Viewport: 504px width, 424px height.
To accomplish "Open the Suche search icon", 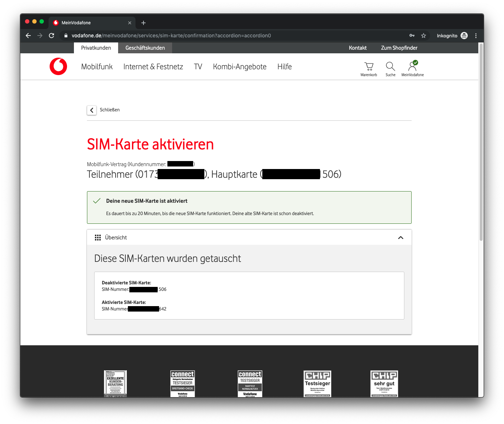I will 390,69.
